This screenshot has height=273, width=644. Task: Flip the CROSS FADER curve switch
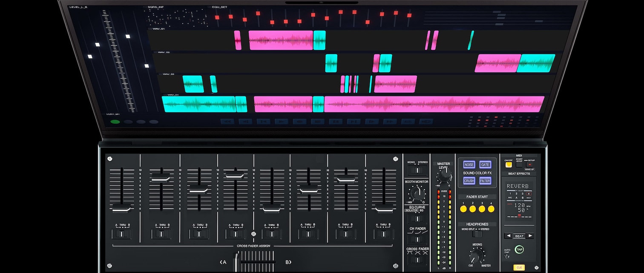point(417,260)
